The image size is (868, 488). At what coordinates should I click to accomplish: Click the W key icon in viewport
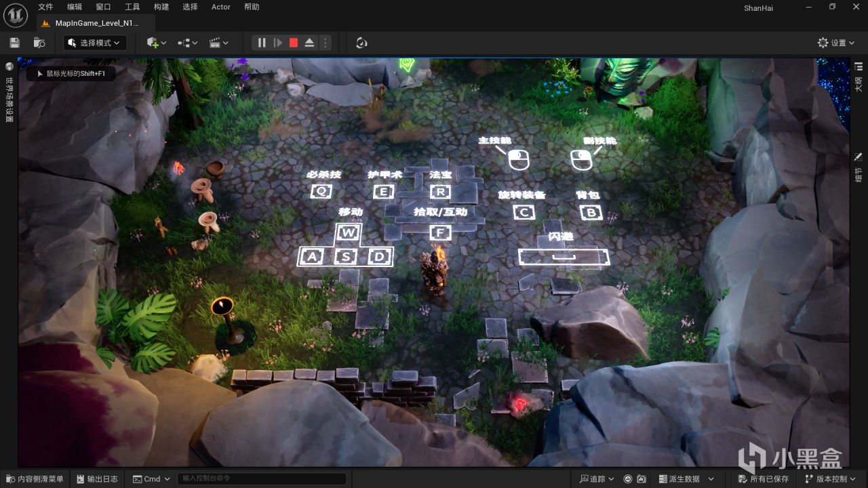(x=349, y=232)
